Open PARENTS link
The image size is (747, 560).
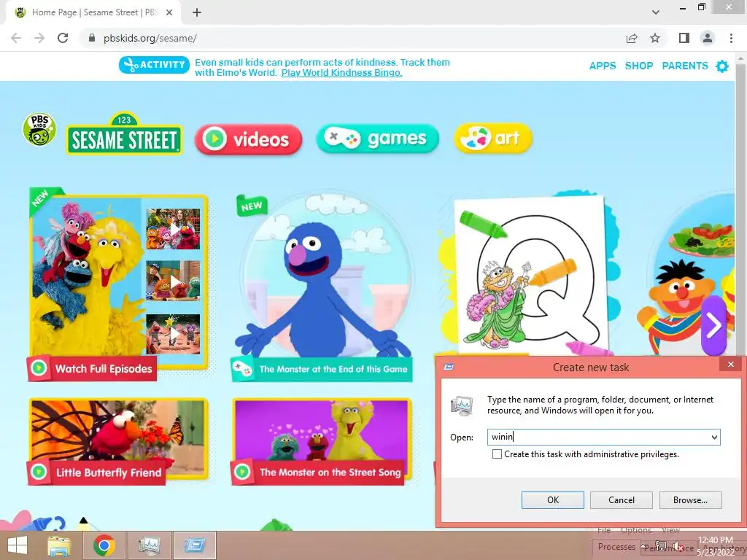pos(684,66)
